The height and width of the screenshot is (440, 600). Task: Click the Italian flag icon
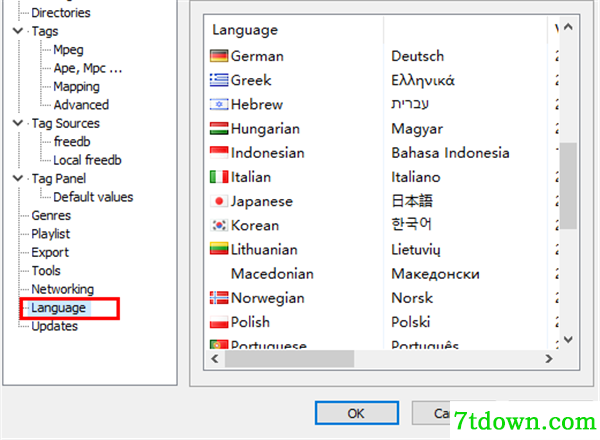click(219, 177)
